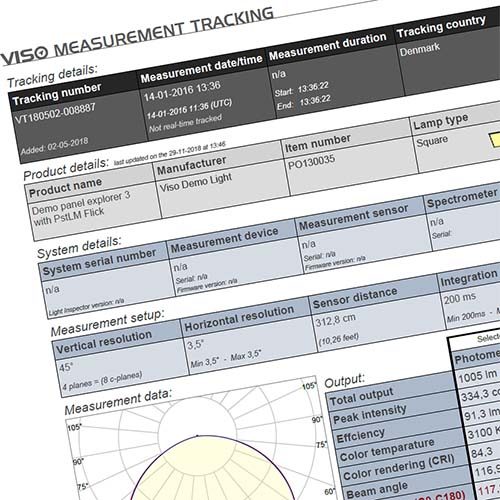
Task: Click the Start time 13:36:22
Action: click(x=302, y=89)
